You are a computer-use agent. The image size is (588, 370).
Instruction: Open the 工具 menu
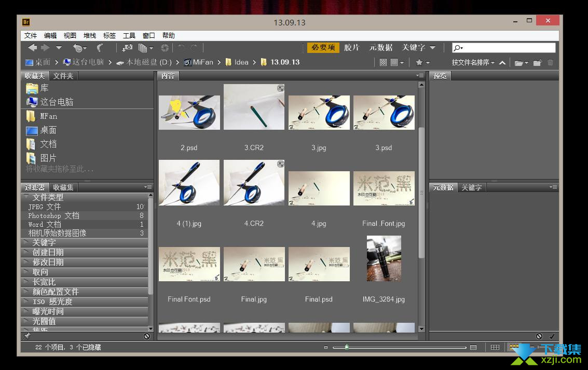(129, 35)
